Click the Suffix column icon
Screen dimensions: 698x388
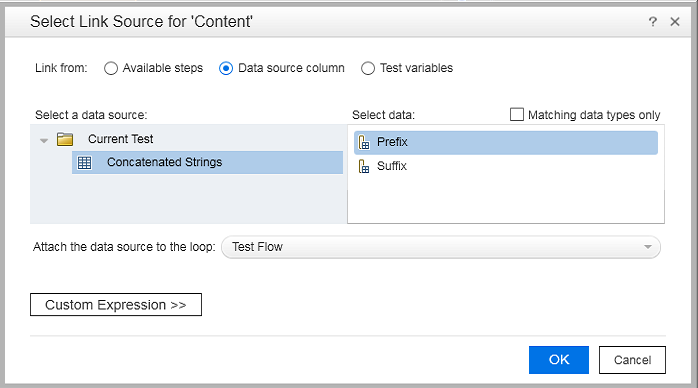point(364,166)
